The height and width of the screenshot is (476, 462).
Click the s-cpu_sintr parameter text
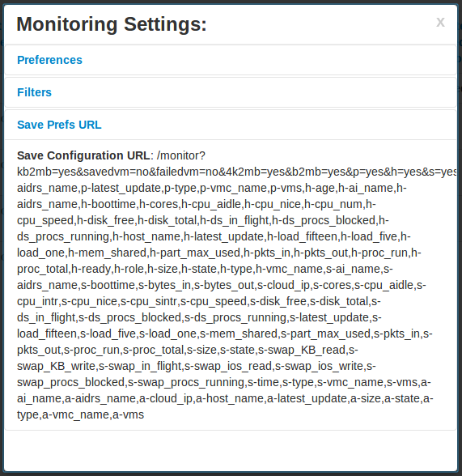point(148,301)
